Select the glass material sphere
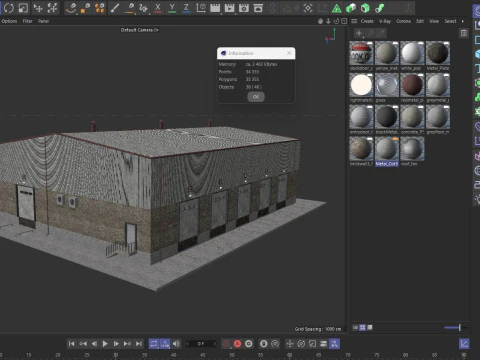 (387, 85)
